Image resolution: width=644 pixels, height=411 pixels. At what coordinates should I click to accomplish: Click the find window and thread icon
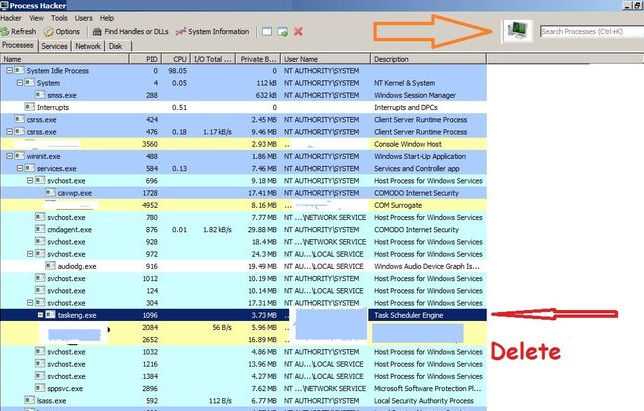tap(283, 32)
